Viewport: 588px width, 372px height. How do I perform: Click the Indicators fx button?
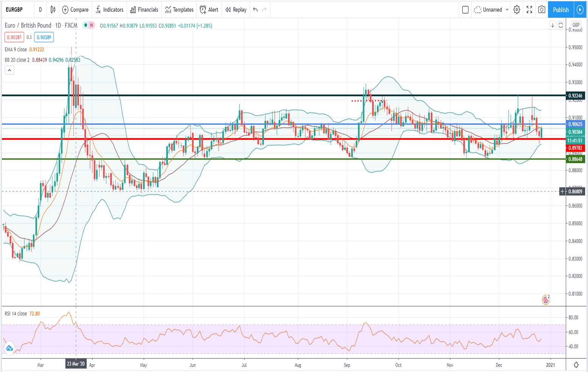click(109, 10)
